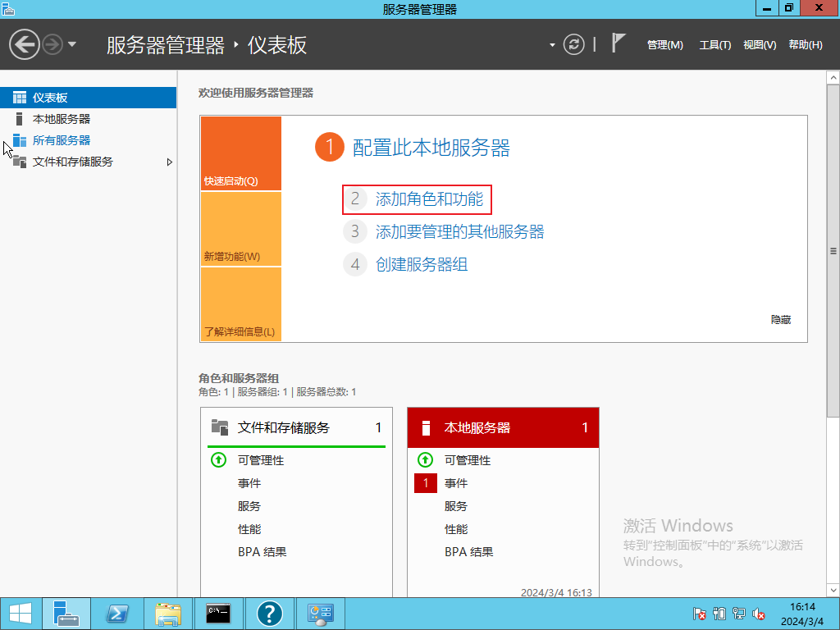Open the notifications flag icon

click(619, 43)
